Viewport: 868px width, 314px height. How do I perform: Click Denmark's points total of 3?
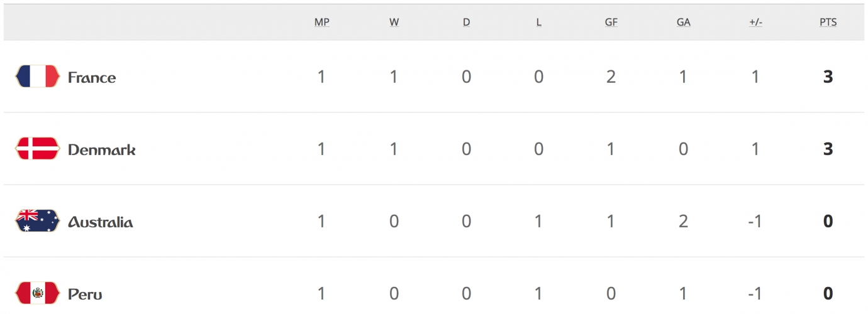828,149
